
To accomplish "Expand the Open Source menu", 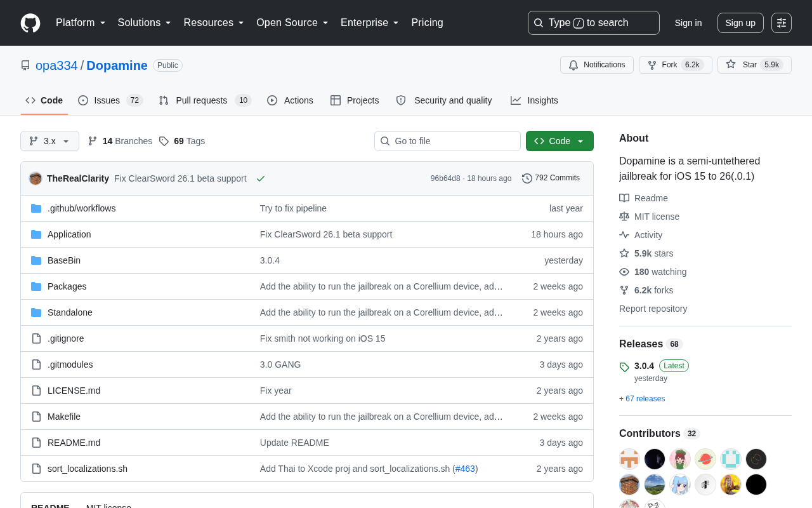I will (x=292, y=23).
